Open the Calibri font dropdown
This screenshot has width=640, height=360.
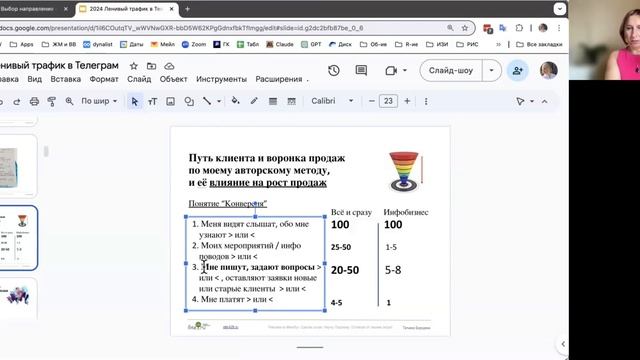tap(332, 101)
